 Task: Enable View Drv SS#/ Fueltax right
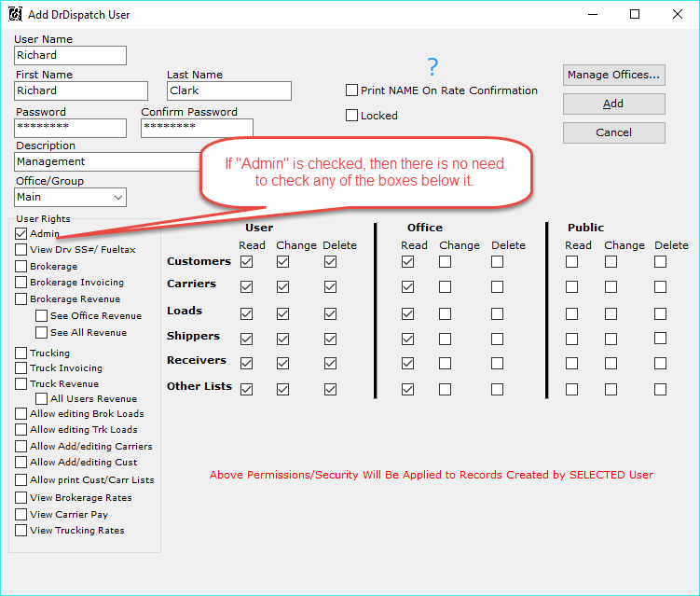[21, 249]
